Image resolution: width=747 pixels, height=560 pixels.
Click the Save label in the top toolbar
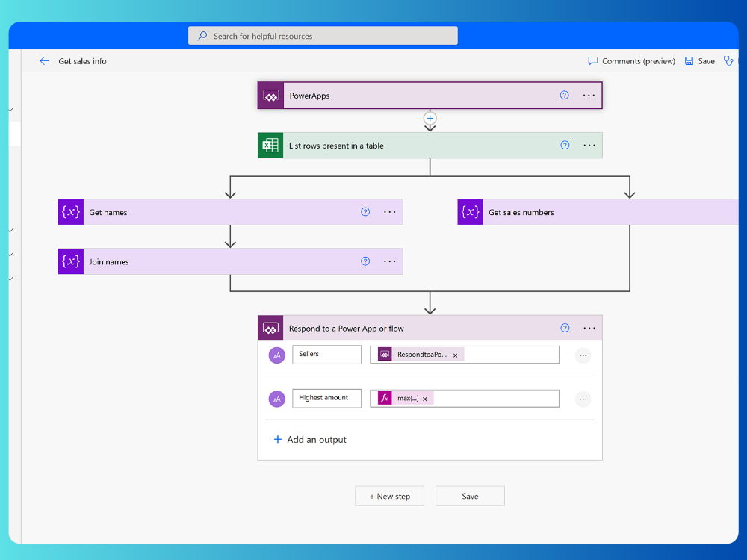click(x=706, y=61)
